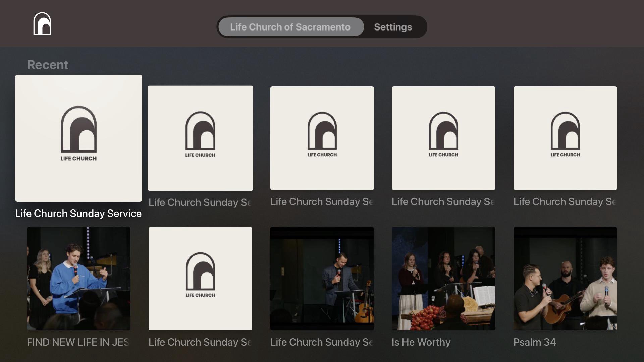Select the Life Church of Sacramento tab
Viewport: 644px width, 362px height.
point(290,27)
